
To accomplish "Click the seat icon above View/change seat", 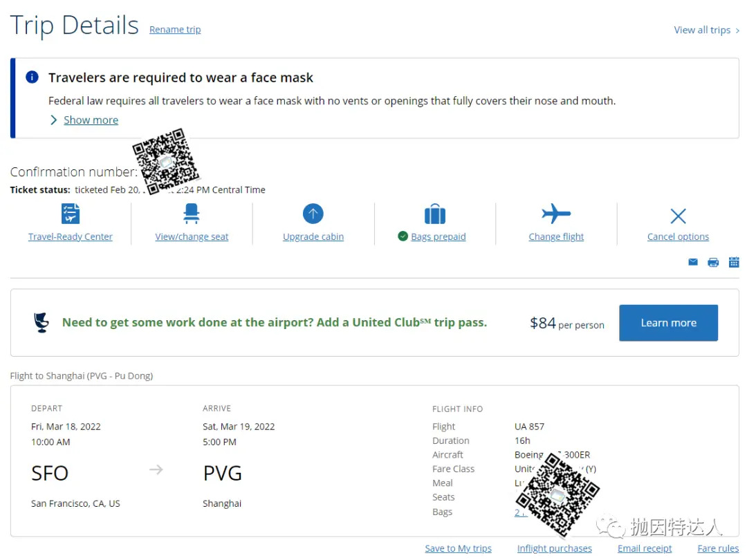I will tap(192, 214).
